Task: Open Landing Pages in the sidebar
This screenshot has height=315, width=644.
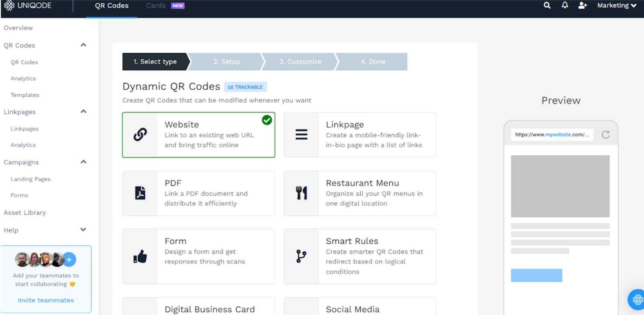Action: pos(31,179)
